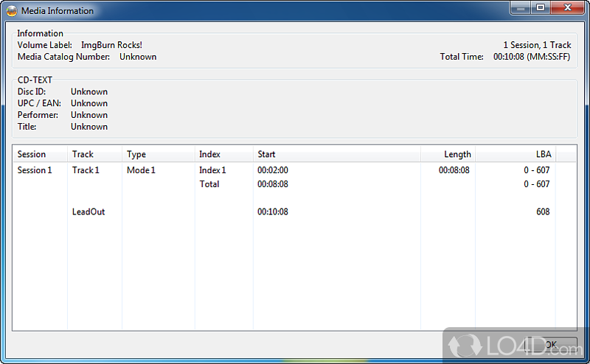Click the length value 00:08:08
The width and height of the screenshot is (590, 364).
tap(454, 170)
